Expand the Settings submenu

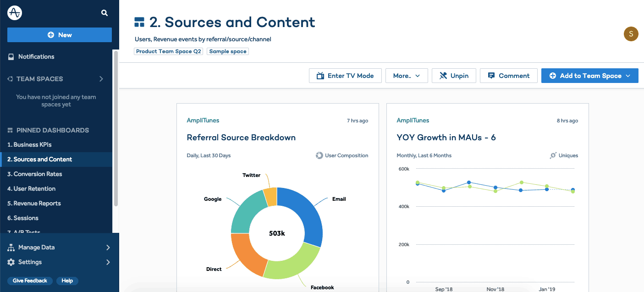(x=108, y=262)
